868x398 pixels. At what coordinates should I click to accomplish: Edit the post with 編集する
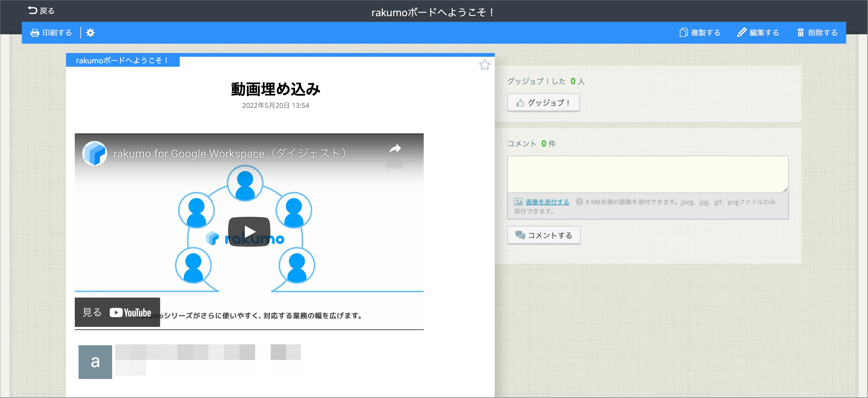pyautogui.click(x=758, y=33)
